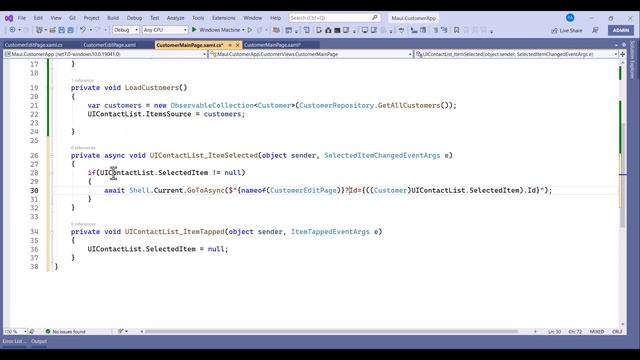Image resolution: width=640 pixels, height=360 pixels.
Task: Click the Save All icon
Action: [70, 30]
